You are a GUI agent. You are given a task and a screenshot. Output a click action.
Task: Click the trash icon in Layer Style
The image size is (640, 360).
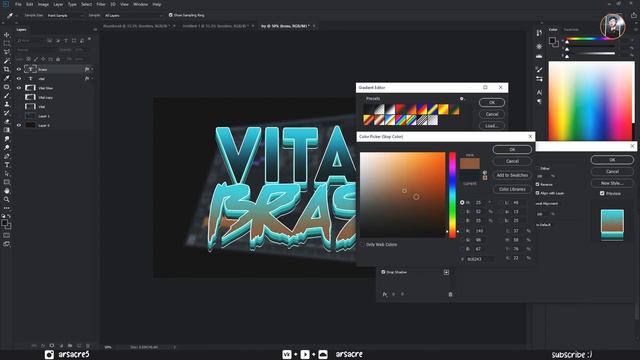point(450,294)
